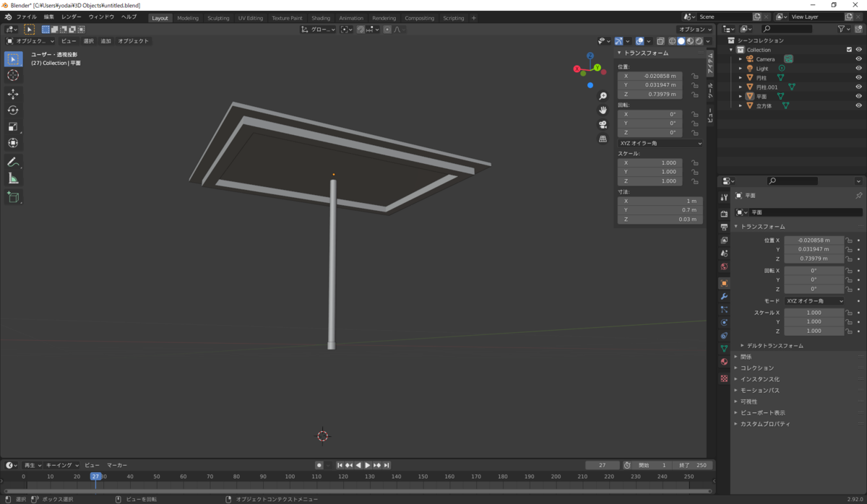867x504 pixels.
Task: Select the Measure tool
Action: 13,178
